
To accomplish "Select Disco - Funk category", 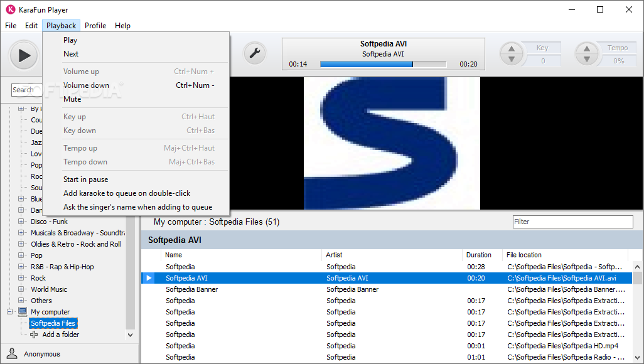I will click(50, 222).
